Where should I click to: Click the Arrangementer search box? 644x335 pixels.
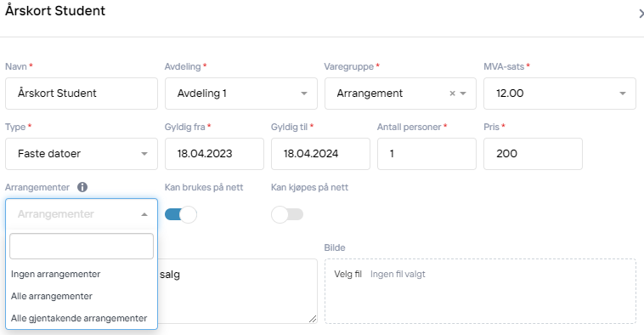[82, 247]
